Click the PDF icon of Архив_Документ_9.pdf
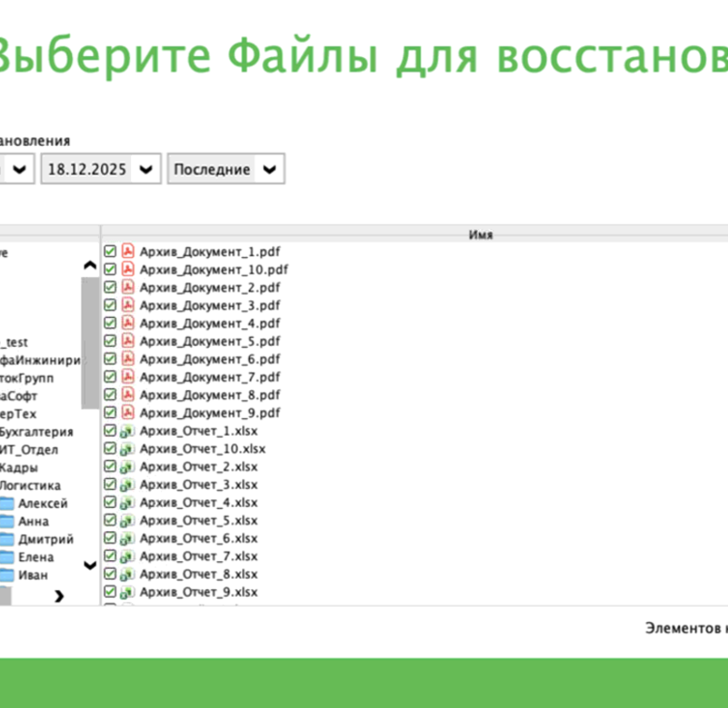Viewport: 728px width, 708px height. click(127, 412)
